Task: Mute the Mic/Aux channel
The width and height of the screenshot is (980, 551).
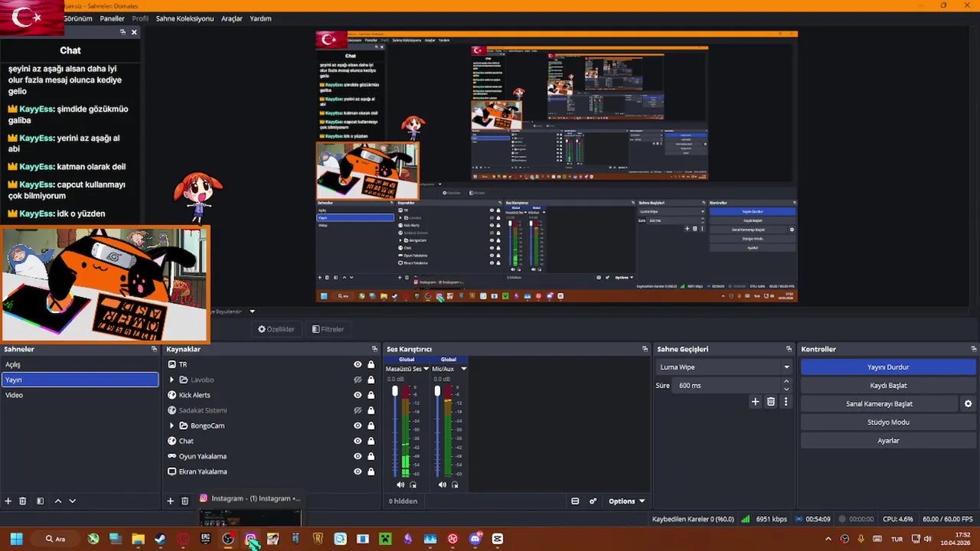Action: click(x=443, y=485)
